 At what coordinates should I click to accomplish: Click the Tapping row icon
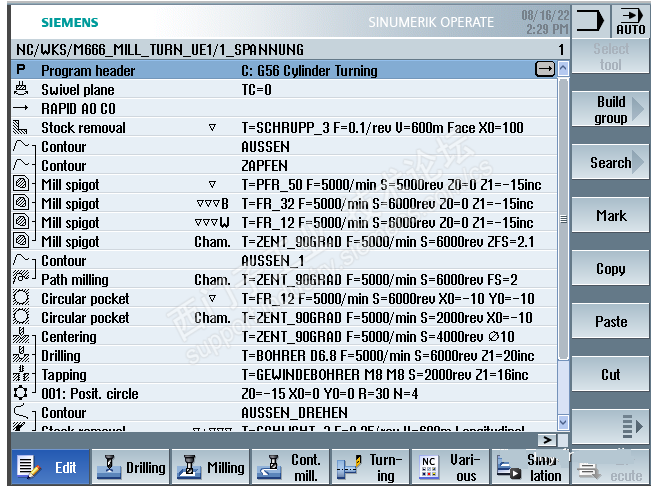point(21,374)
